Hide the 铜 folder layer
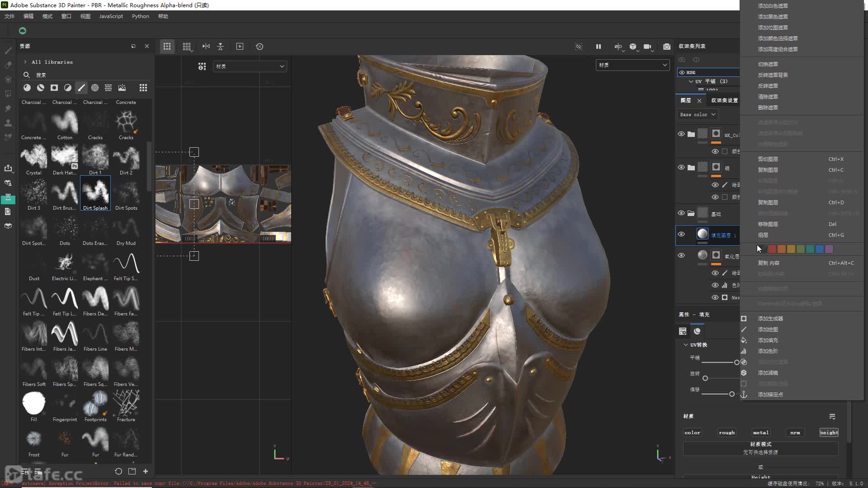 click(681, 168)
